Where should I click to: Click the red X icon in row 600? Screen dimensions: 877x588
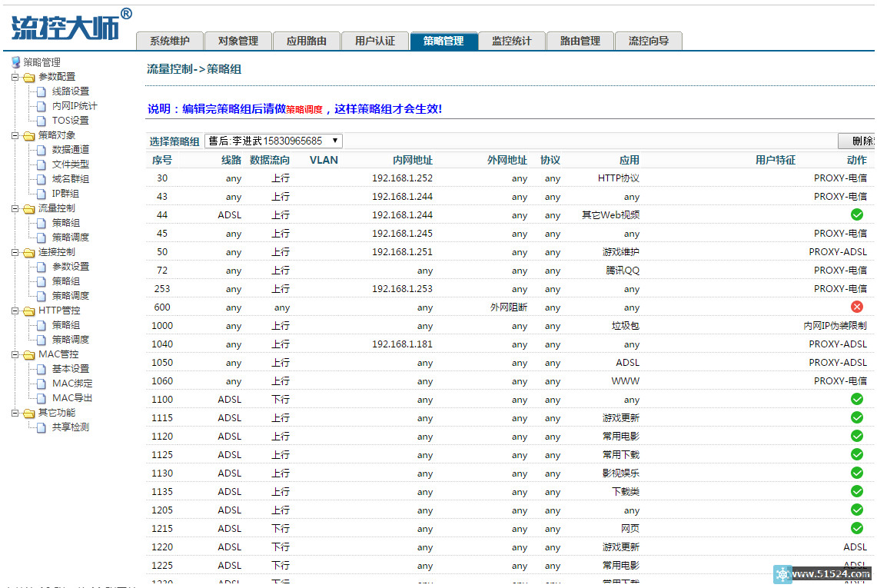(857, 307)
